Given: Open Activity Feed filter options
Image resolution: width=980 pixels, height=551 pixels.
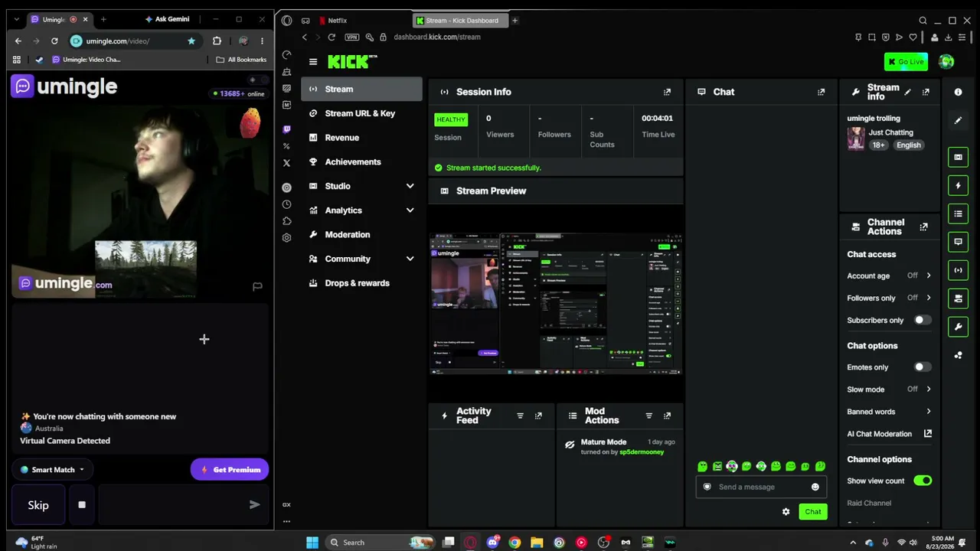Looking at the screenshot, I should (520, 416).
